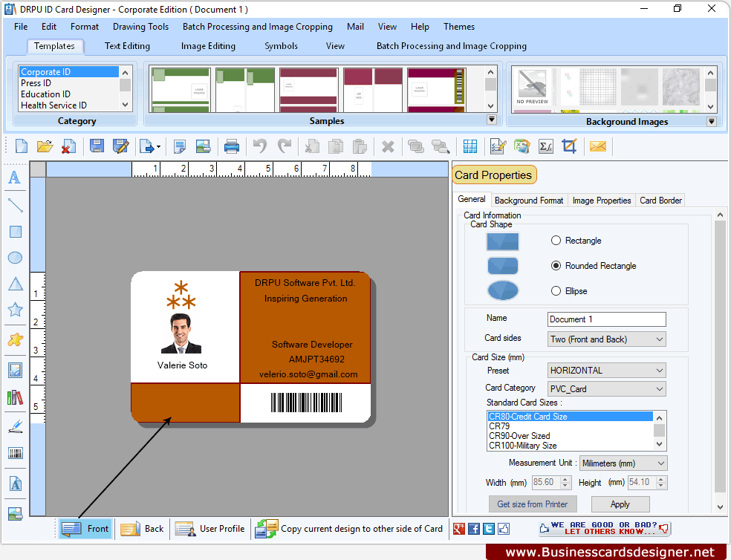Screen dimensions: 731x560
Task: Open the File menu
Action: [x=21, y=27]
